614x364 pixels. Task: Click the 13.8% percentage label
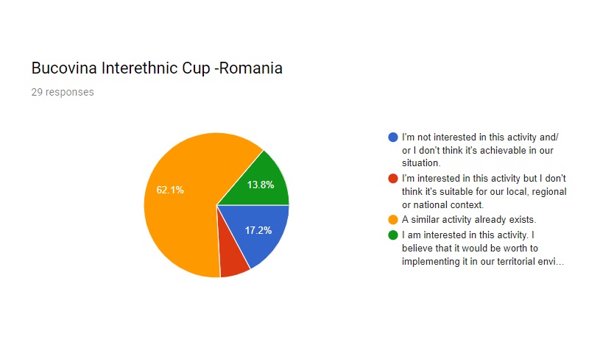coord(261,185)
